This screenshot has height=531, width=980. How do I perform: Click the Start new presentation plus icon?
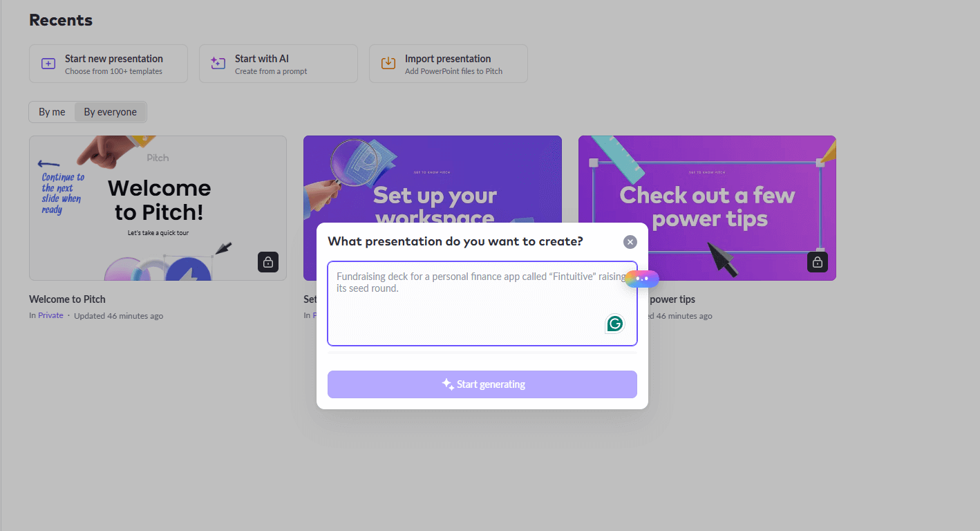click(48, 64)
